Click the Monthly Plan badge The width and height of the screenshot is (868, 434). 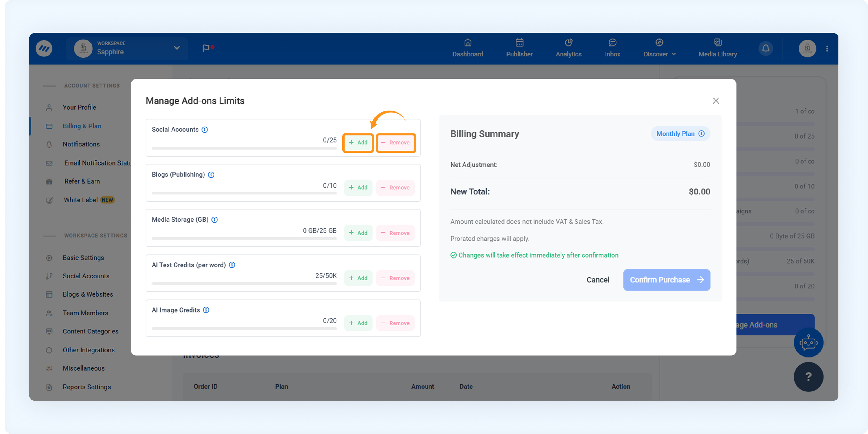pyautogui.click(x=680, y=134)
